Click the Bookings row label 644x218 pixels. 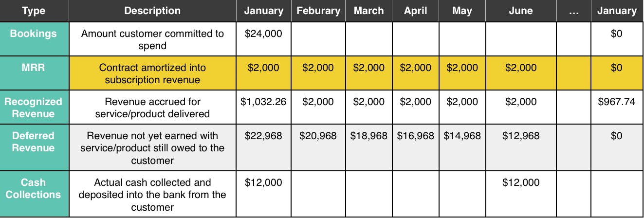pos(34,34)
